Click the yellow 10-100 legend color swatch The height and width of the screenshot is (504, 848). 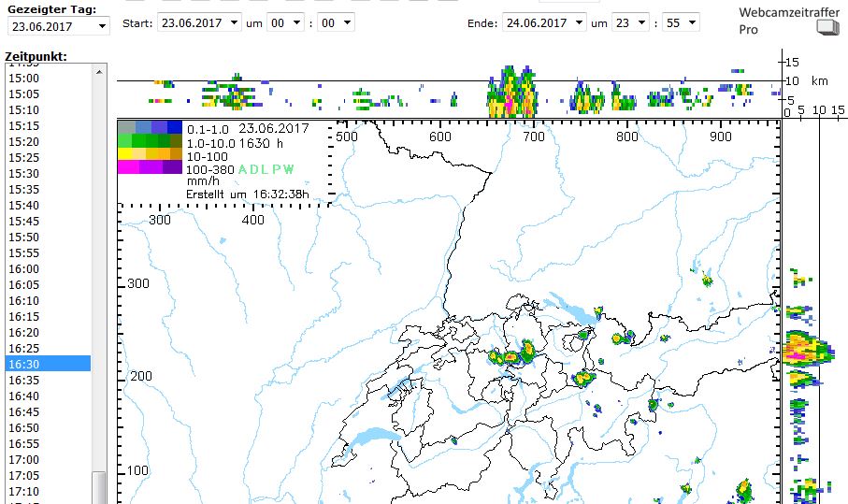click(x=126, y=154)
